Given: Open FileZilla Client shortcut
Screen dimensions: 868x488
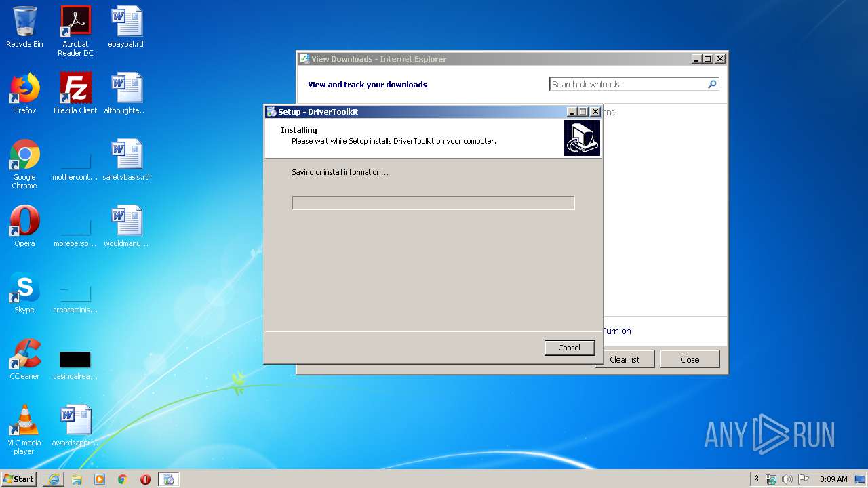Looking at the screenshot, I should click(75, 94).
